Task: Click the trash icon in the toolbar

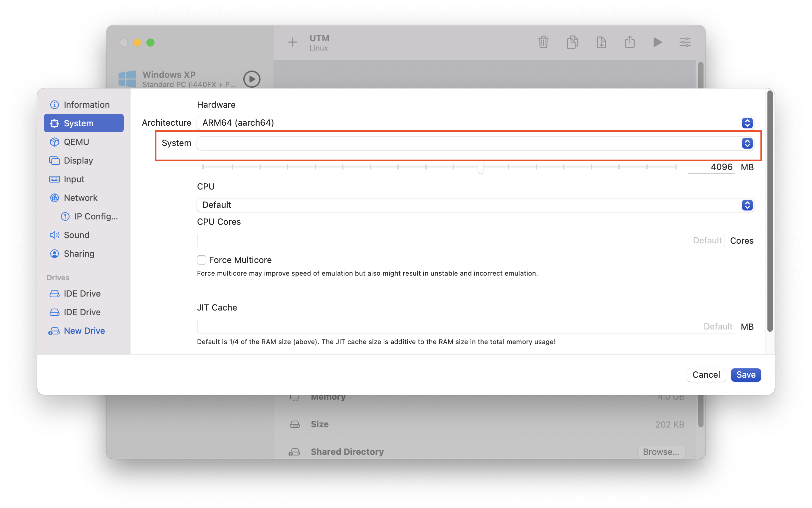Action: click(543, 42)
